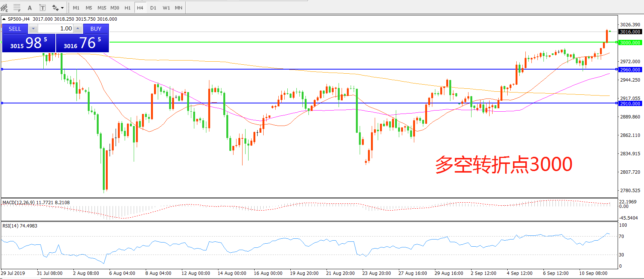Collapse the one-click trading panel triangle

(4, 19)
